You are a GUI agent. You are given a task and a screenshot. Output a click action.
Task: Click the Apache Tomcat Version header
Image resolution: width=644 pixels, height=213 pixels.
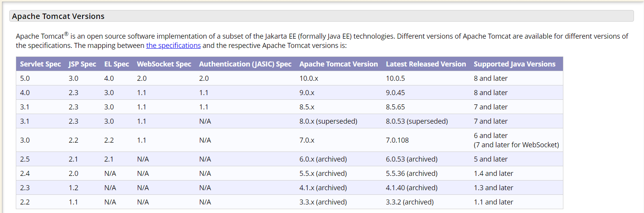coord(338,64)
